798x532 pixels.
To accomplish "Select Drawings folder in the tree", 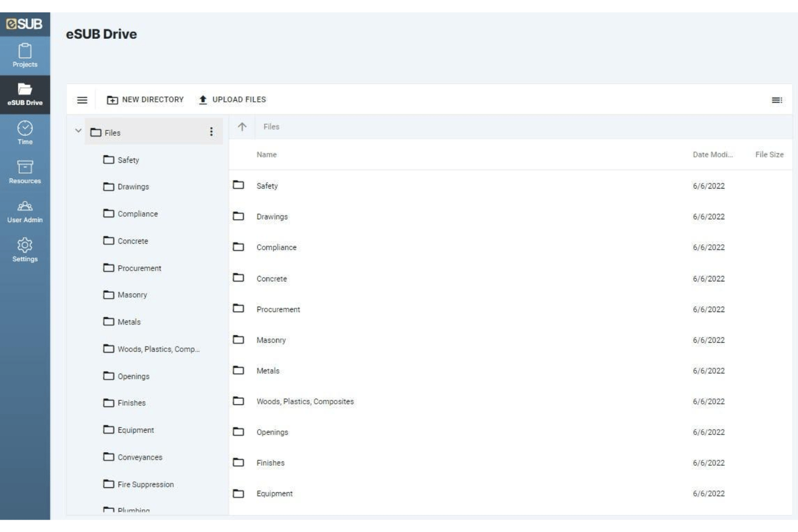I will [x=126, y=186].
